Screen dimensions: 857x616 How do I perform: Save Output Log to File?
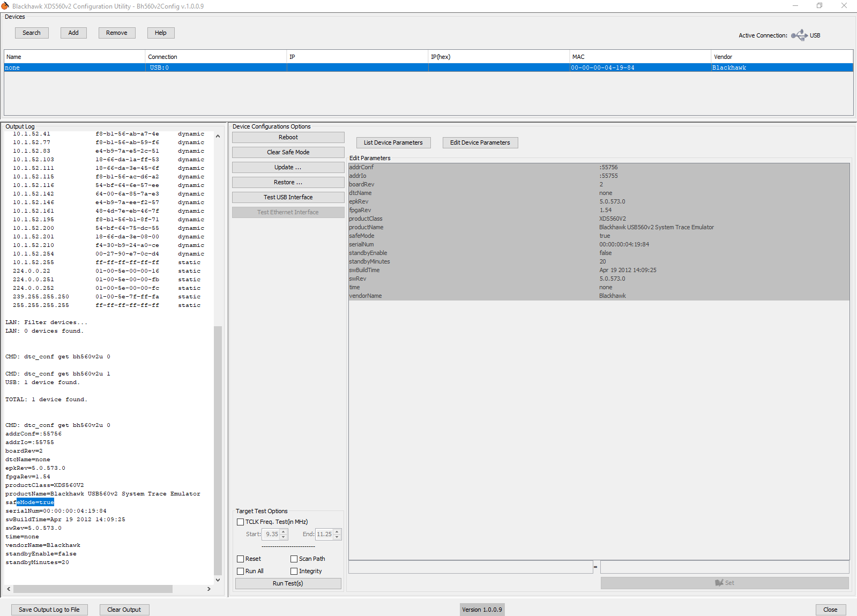pos(49,610)
